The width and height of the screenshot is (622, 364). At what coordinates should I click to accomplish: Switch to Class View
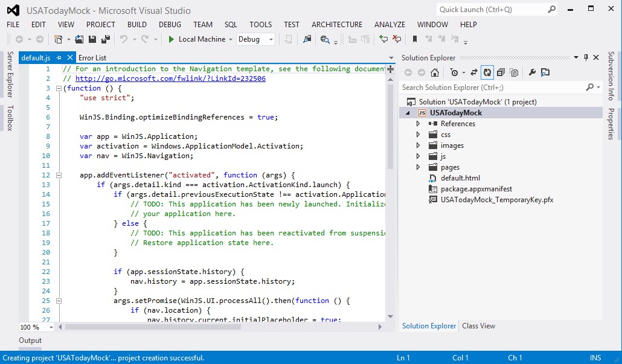tap(478, 326)
